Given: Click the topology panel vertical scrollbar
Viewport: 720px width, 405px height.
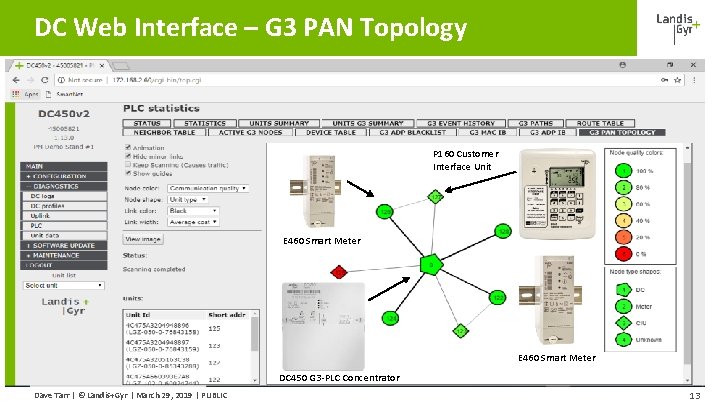Looking at the screenshot, I should [687, 264].
